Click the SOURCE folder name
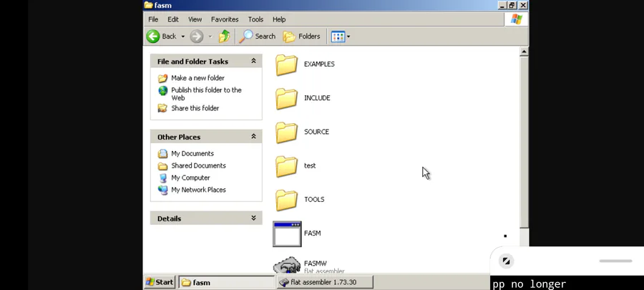This screenshot has width=644, height=290. click(316, 132)
